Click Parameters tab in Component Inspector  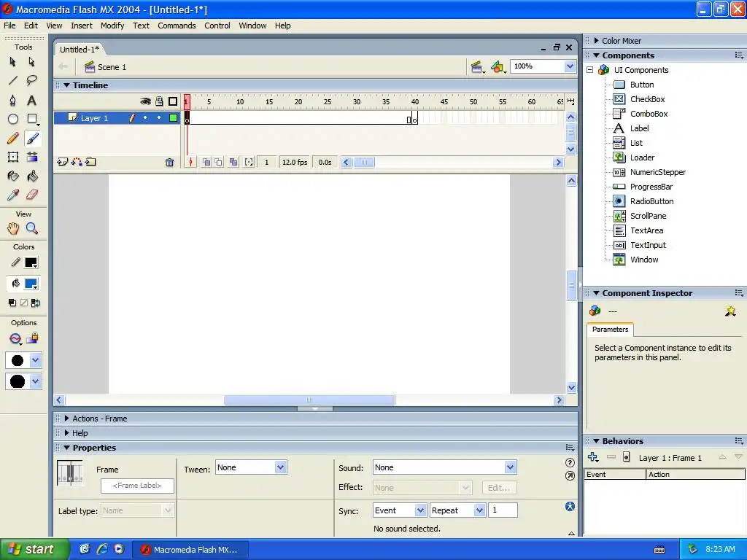[x=610, y=330]
